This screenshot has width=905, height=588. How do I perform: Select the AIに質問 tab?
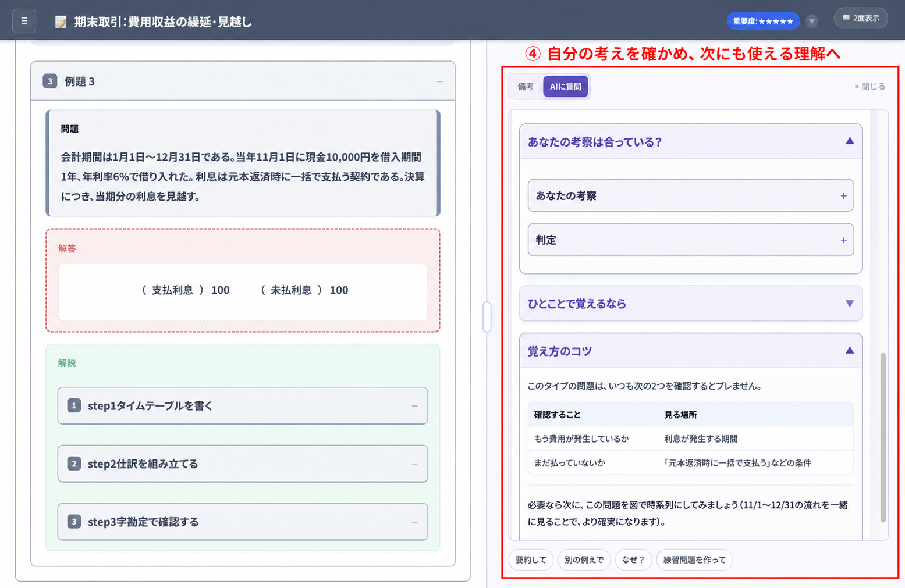566,87
